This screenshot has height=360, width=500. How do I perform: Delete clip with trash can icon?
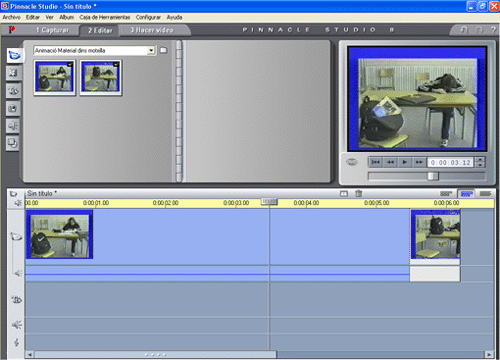point(359,193)
